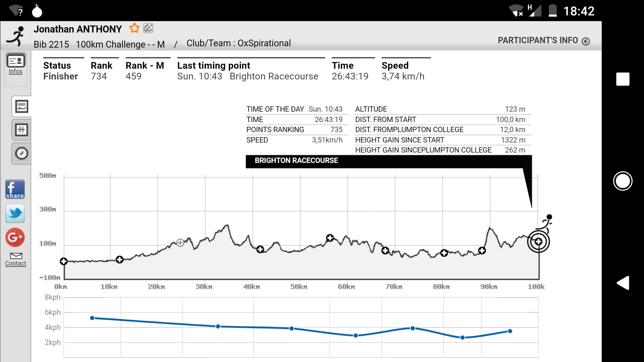Tap Android recent apps square button
The height and width of the screenshot is (362, 644).
pyautogui.click(x=623, y=79)
